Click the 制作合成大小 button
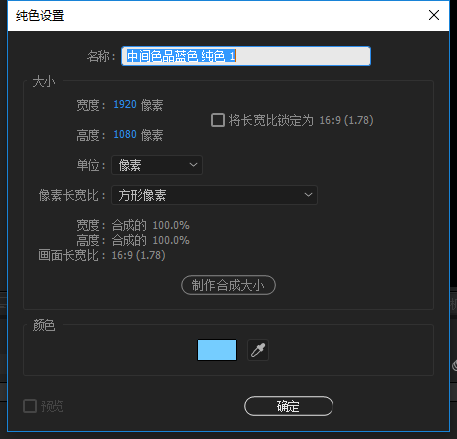Image resolution: width=457 pixels, height=439 pixels. point(228,285)
